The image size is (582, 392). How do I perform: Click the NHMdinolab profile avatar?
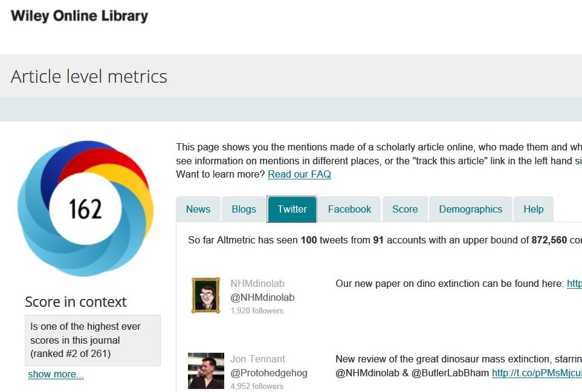tap(205, 295)
